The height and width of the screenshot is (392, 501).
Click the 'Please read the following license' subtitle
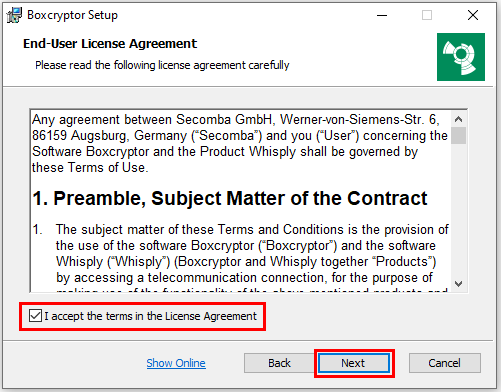pyautogui.click(x=162, y=65)
